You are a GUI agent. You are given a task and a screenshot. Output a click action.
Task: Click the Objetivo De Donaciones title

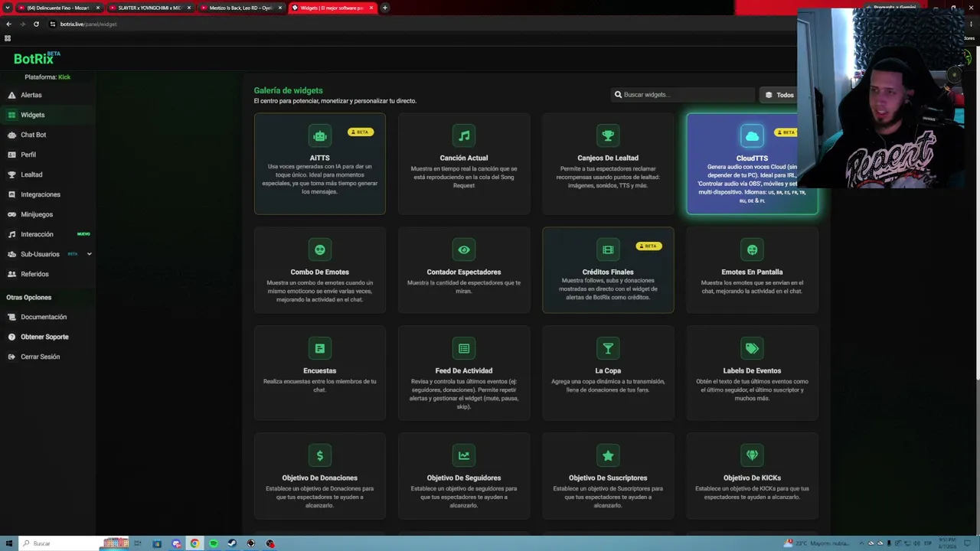[320, 478]
